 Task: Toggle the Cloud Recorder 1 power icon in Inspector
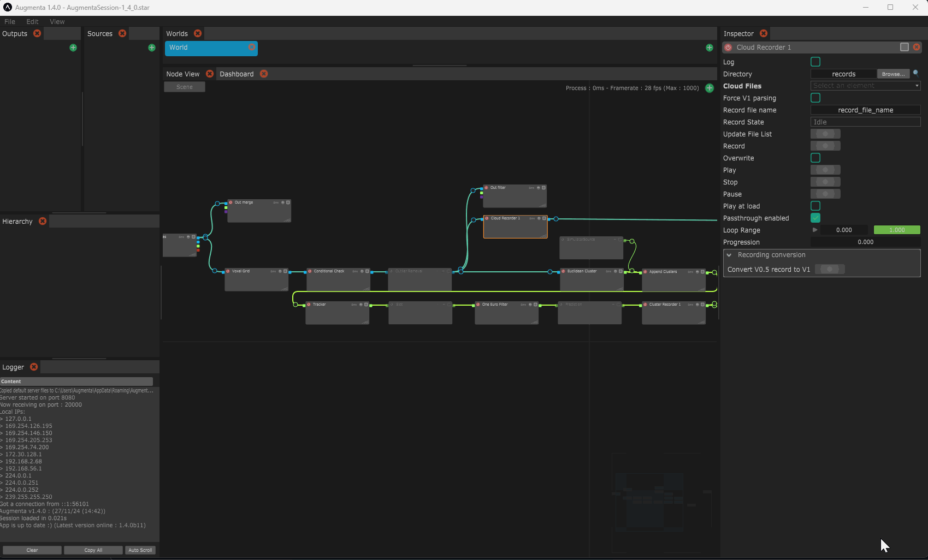(x=729, y=47)
